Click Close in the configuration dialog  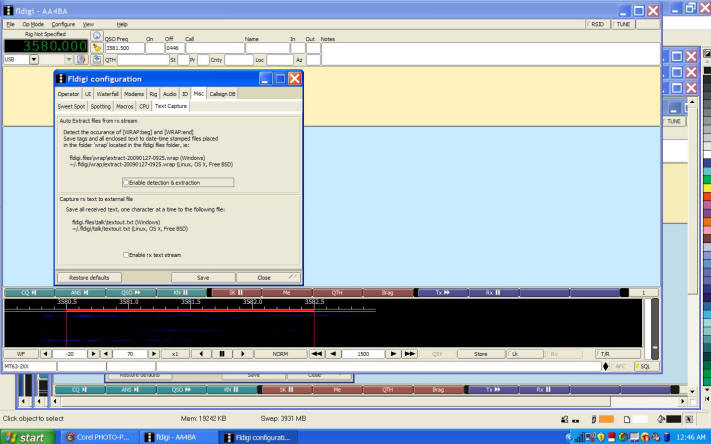point(268,278)
